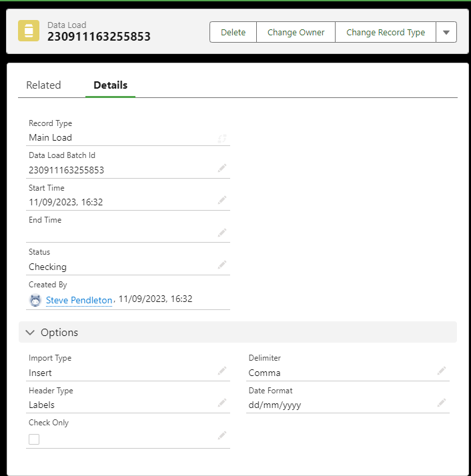Click the Data Load record icon
This screenshot has height=476, width=471.
[x=29, y=31]
